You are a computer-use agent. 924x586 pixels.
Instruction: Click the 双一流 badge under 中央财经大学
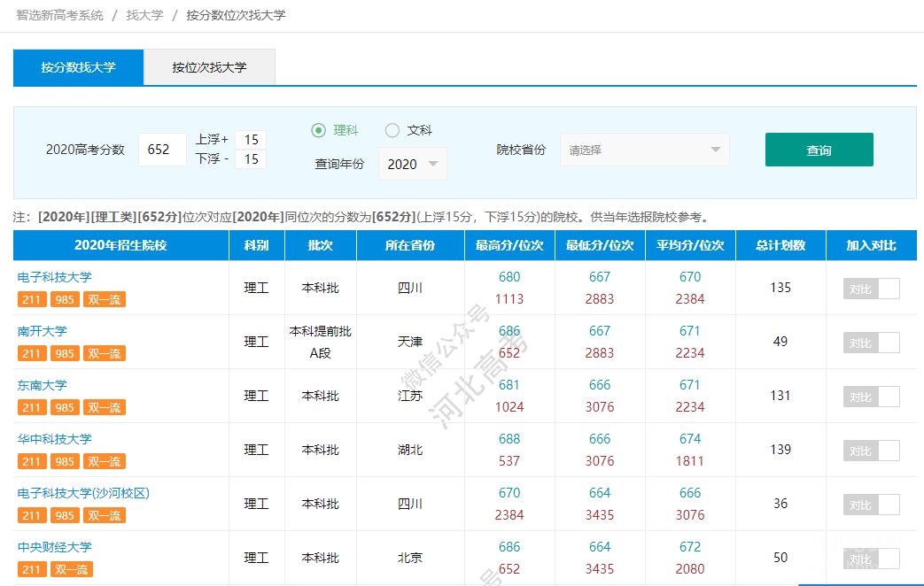coord(71,569)
